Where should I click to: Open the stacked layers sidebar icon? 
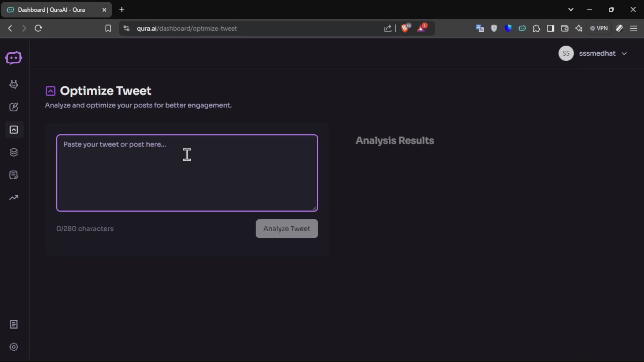click(14, 152)
